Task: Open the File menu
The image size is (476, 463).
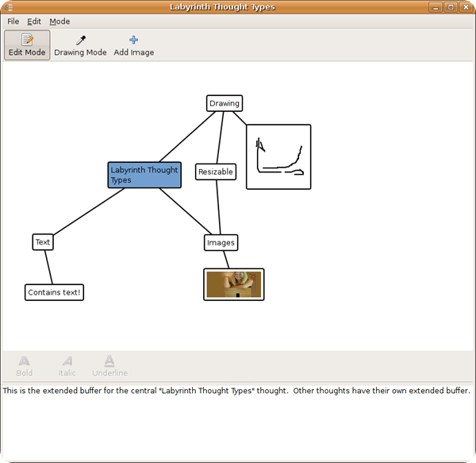Action: click(x=13, y=21)
